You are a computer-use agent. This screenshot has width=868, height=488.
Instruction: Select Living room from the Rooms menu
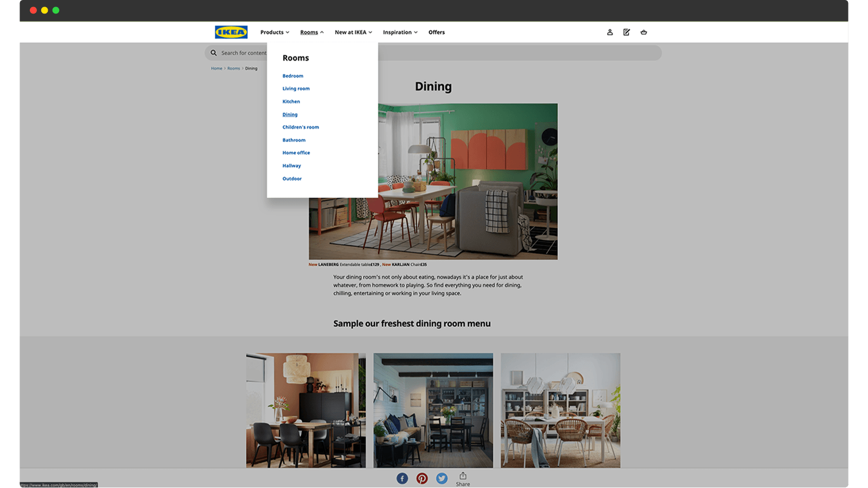[296, 88]
